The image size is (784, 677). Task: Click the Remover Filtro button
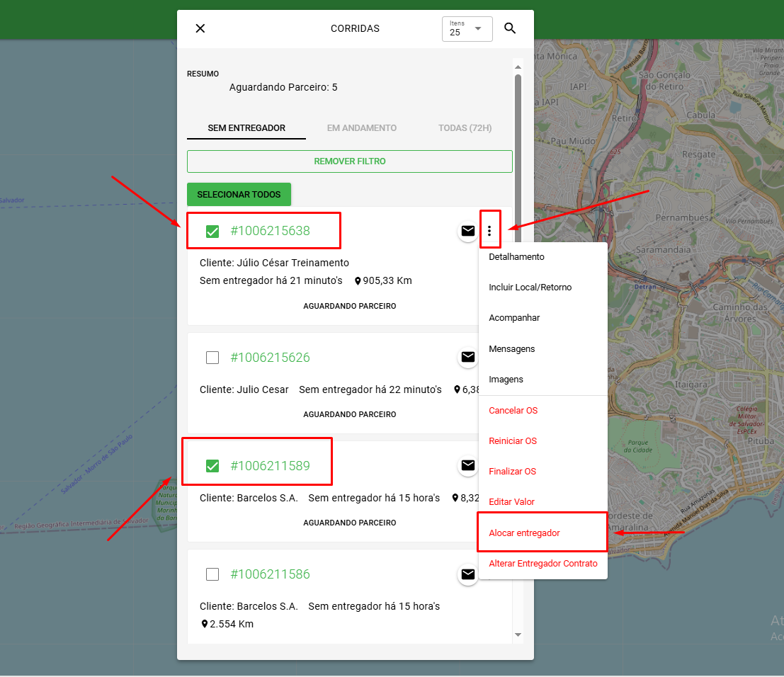pos(349,161)
